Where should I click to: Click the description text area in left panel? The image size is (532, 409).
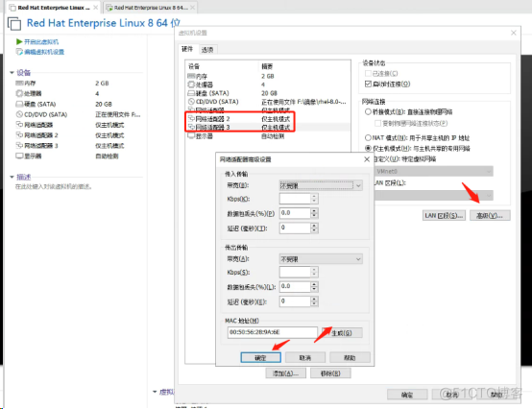53,186
